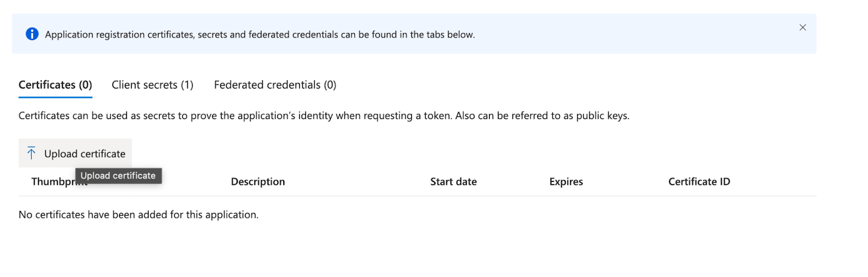This screenshot has height=277, width=868.
Task: Click the blue underline beneath Certificates tab
Action: (x=55, y=97)
